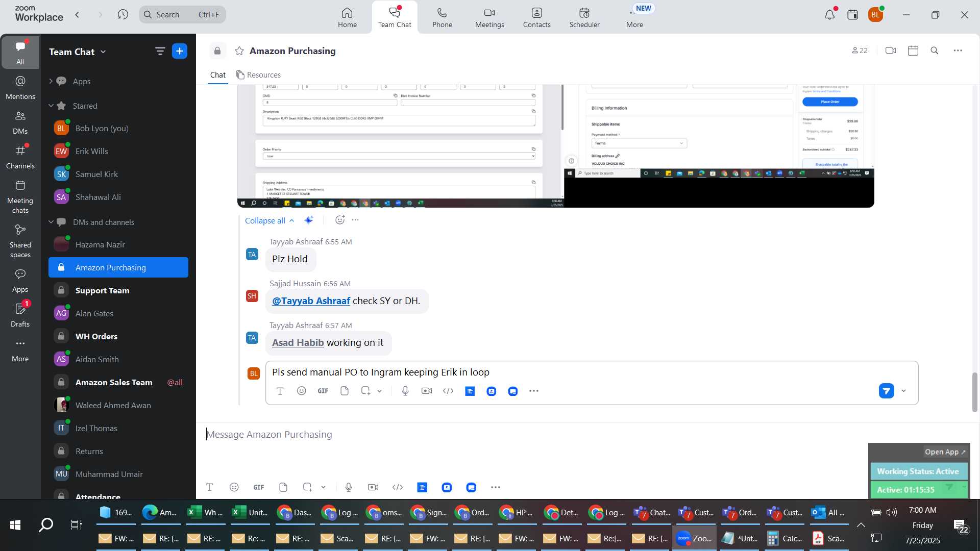Click the @Tayyab Ashraaf mention link
The width and height of the screenshot is (980, 551).
click(311, 301)
